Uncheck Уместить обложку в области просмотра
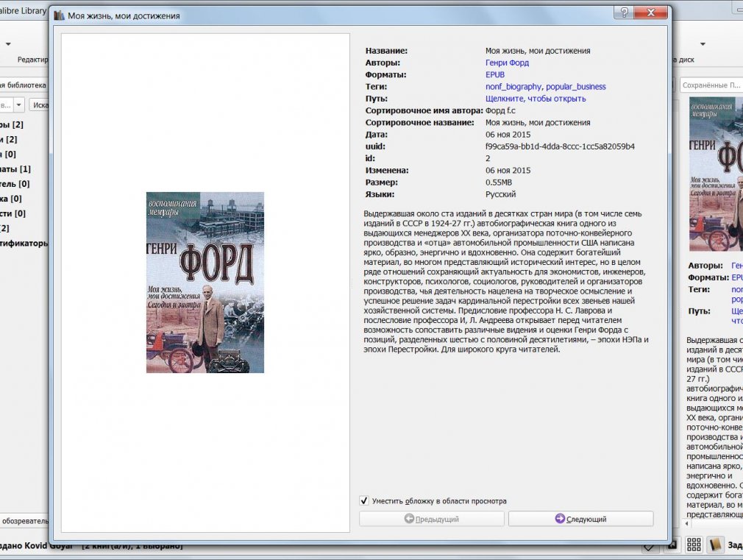Image resolution: width=743 pixels, height=560 pixels. [364, 500]
